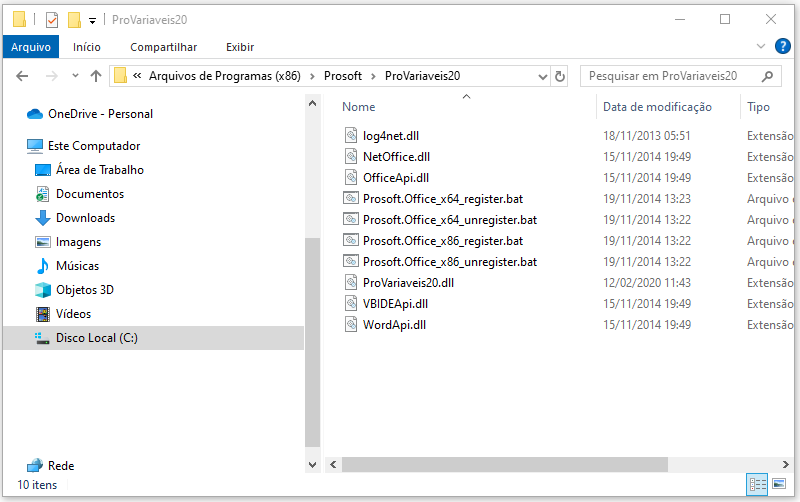The width and height of the screenshot is (800, 502).
Task: Expand the chevron after Arquivos de Programas (x86)
Action: pyautogui.click(x=312, y=76)
